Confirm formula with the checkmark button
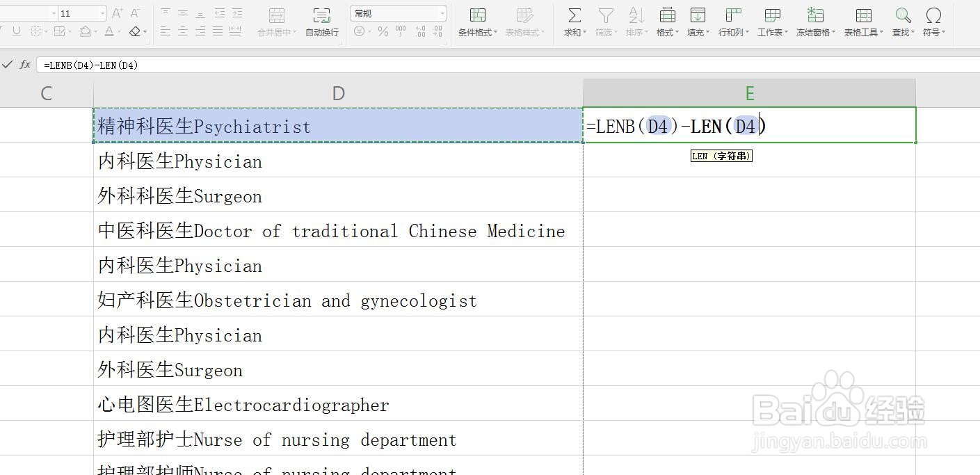980x475 pixels. (8, 65)
